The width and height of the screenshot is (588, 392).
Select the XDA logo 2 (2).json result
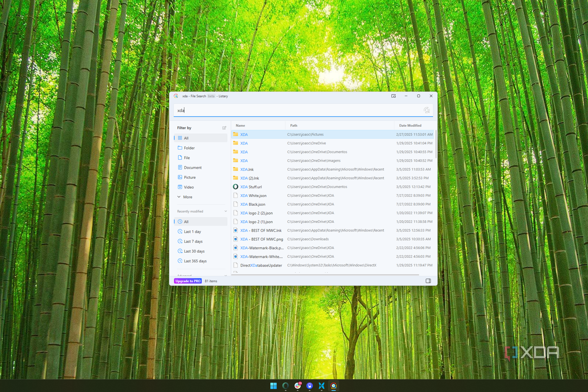(333, 213)
